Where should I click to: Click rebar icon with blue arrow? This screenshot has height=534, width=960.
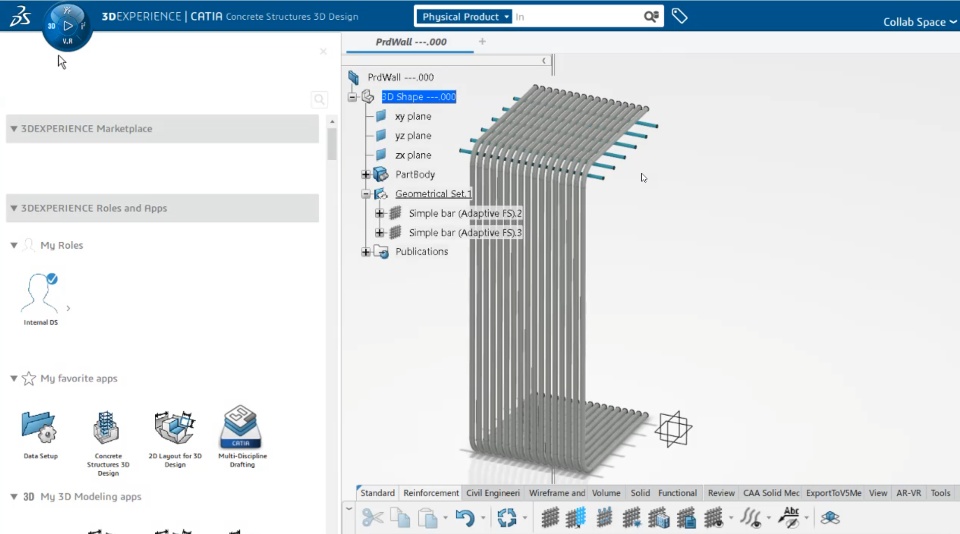[632, 518]
